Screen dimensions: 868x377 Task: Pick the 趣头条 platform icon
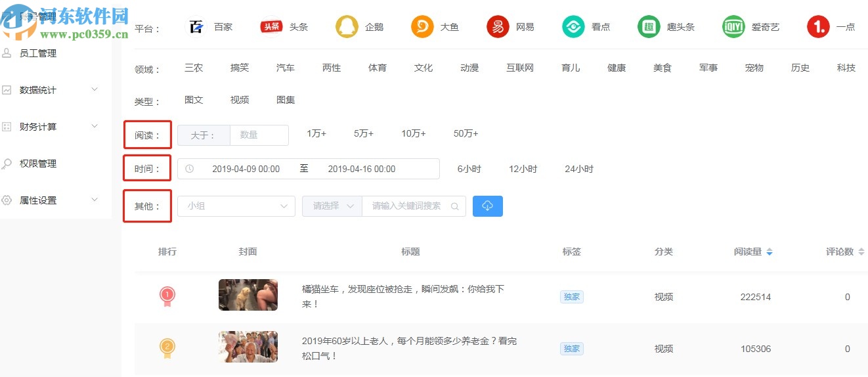pyautogui.click(x=649, y=27)
